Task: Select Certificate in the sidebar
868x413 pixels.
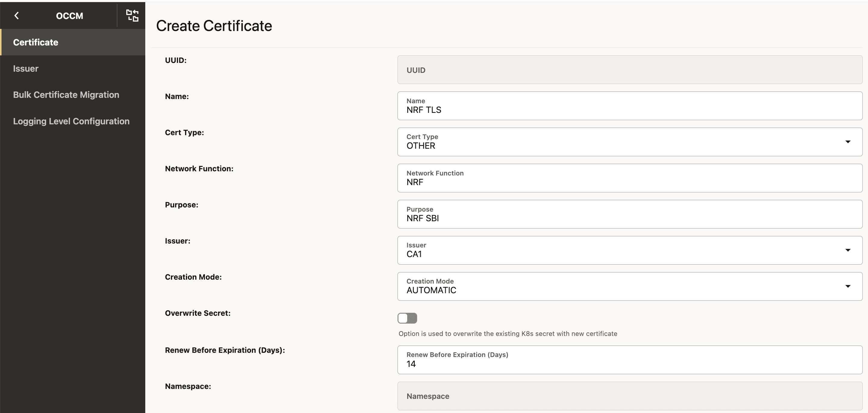Action: [x=35, y=42]
